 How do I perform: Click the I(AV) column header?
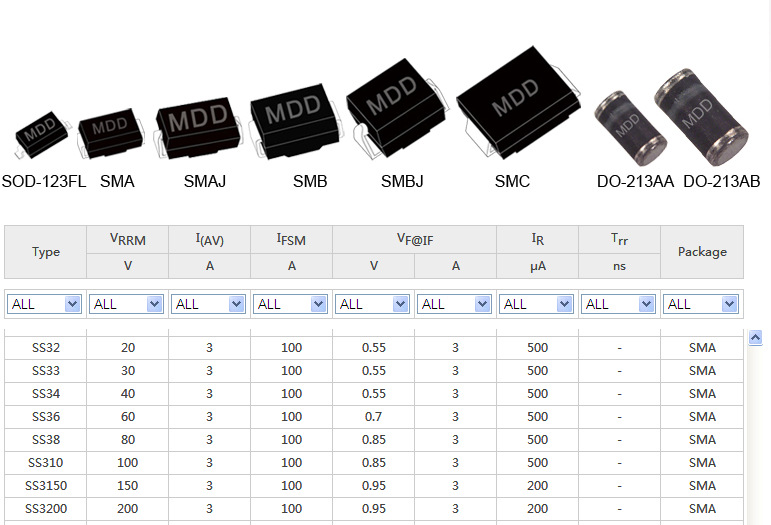[209, 240]
